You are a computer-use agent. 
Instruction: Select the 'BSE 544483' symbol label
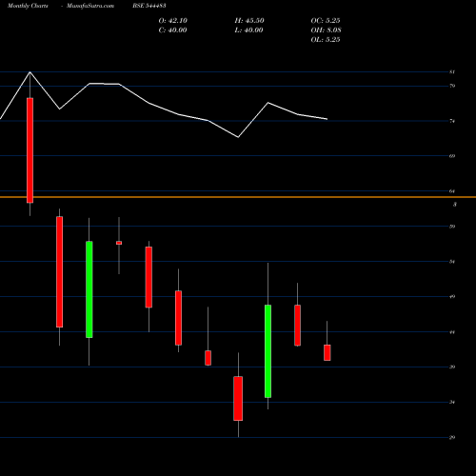tap(149, 6)
